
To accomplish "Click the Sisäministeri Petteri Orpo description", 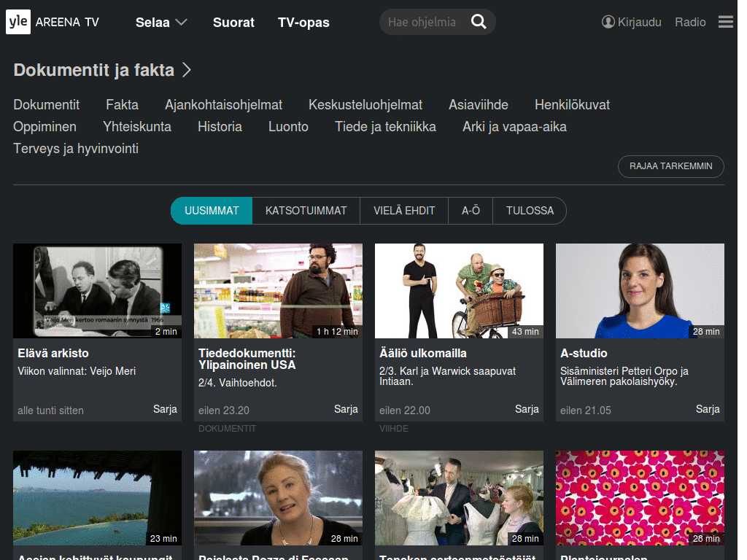I will (x=624, y=376).
